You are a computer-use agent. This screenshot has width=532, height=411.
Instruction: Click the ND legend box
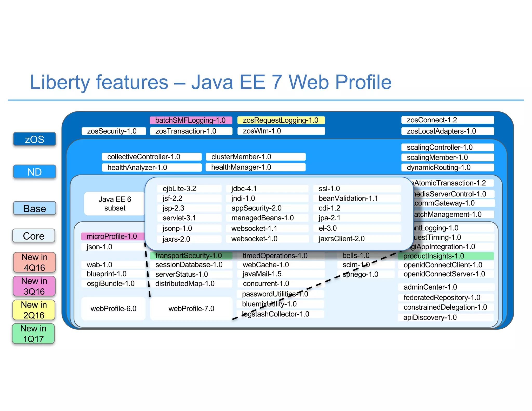(x=35, y=172)
